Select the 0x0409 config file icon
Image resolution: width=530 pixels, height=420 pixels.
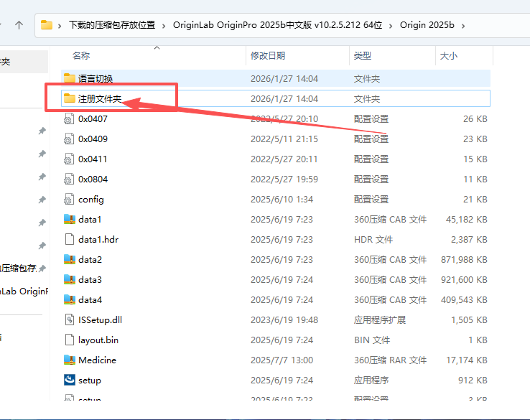pyautogui.click(x=69, y=139)
